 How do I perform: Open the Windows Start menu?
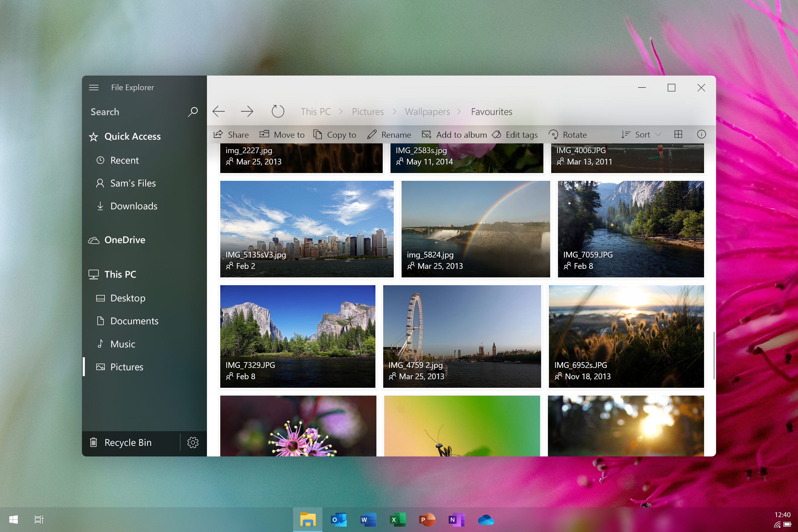tap(13, 519)
